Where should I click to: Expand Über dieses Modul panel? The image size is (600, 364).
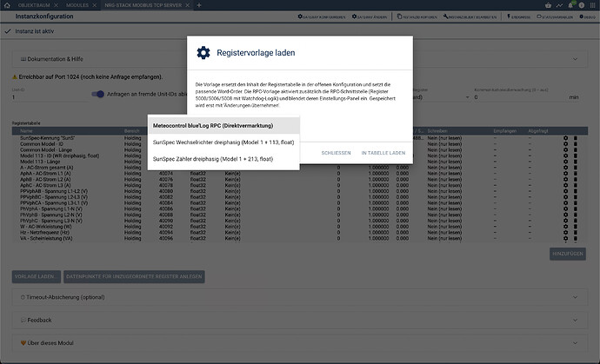pyautogui.click(x=300, y=343)
